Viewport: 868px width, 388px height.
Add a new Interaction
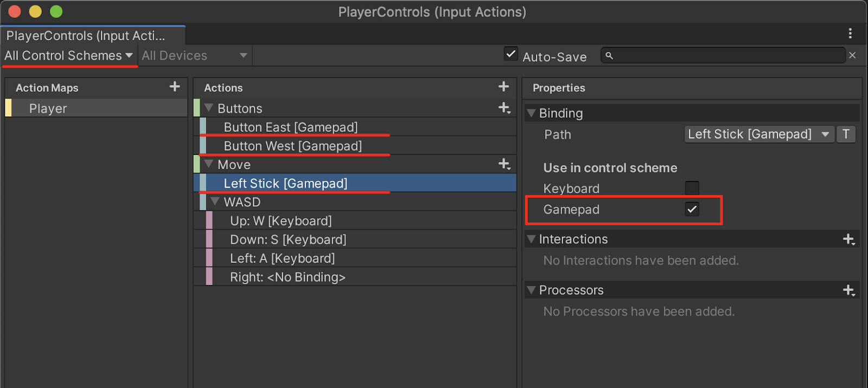(848, 239)
